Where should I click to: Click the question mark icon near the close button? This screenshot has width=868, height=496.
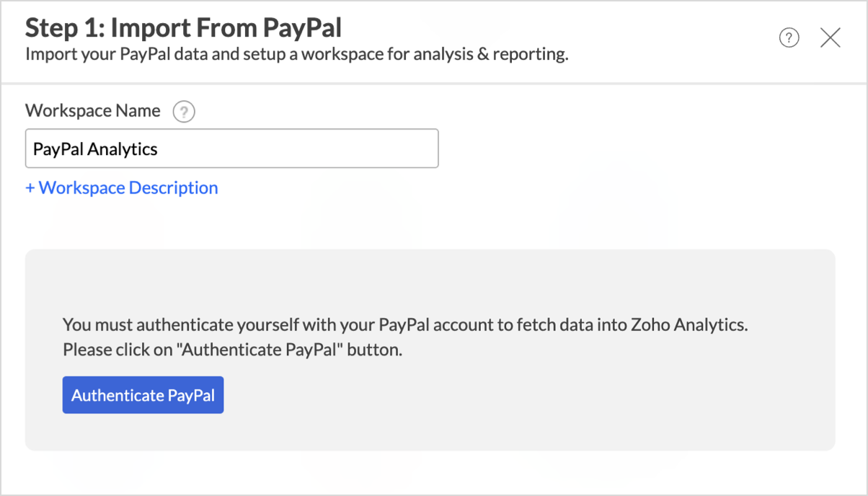point(789,38)
